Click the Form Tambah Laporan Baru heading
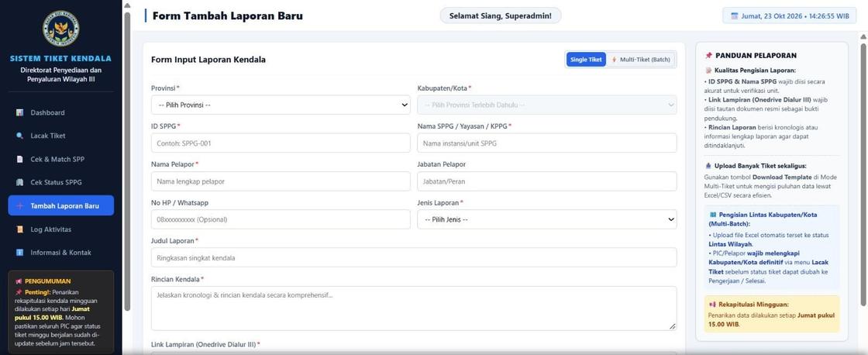Image resolution: width=868 pixels, height=355 pixels. [x=228, y=16]
